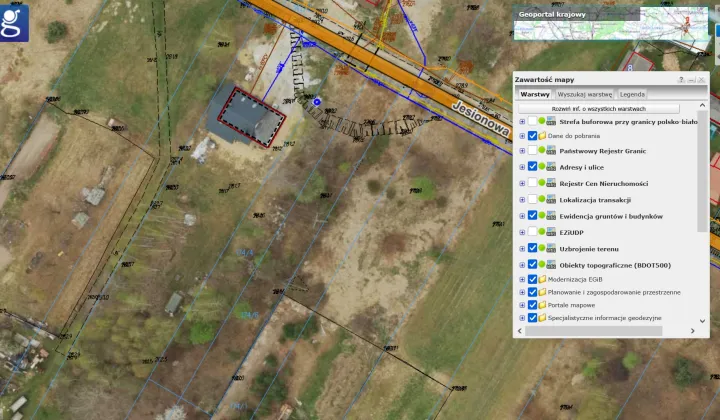Viewport: 720px width, 420px height.
Task: Click the Geoportal "g" logo
Action: coord(14,23)
